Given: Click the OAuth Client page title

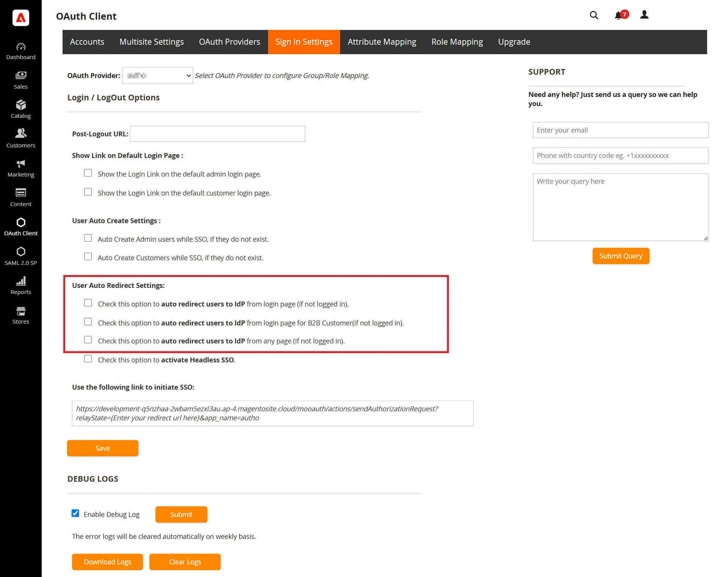Looking at the screenshot, I should click(86, 16).
